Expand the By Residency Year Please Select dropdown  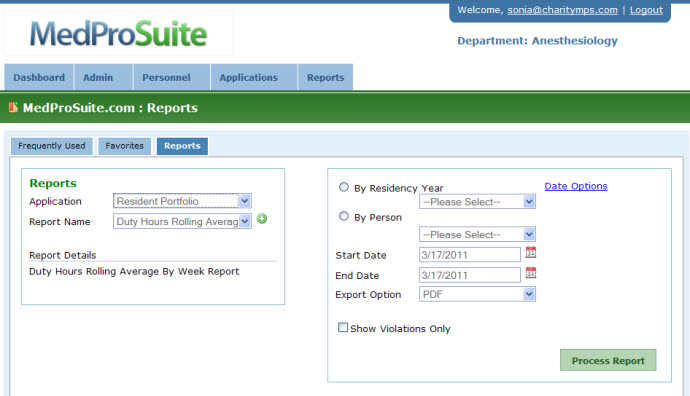click(477, 202)
